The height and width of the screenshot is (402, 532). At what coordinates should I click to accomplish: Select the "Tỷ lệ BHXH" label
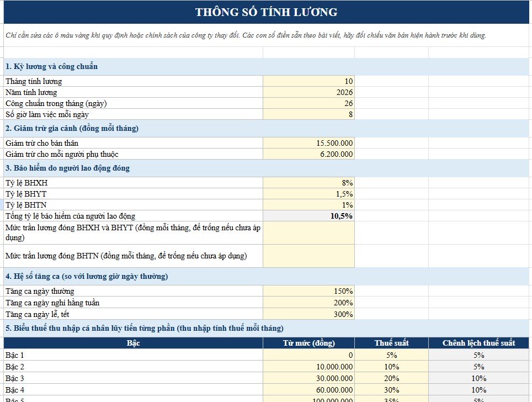134,183
